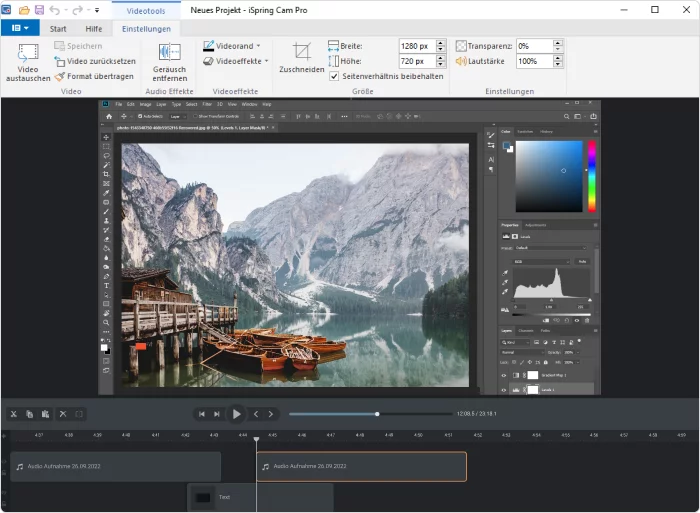Switch to the Hilfe tab

click(x=94, y=29)
